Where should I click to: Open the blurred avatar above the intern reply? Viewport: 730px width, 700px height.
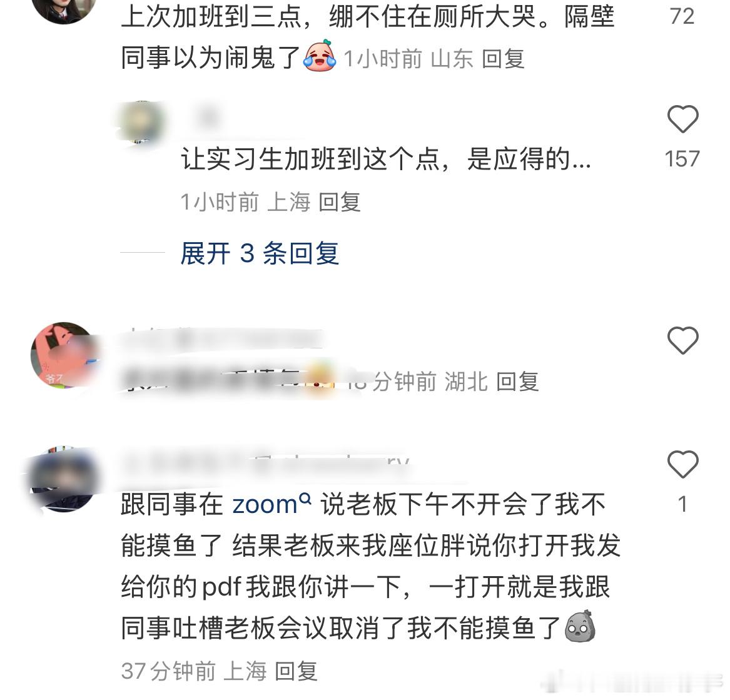tap(141, 121)
